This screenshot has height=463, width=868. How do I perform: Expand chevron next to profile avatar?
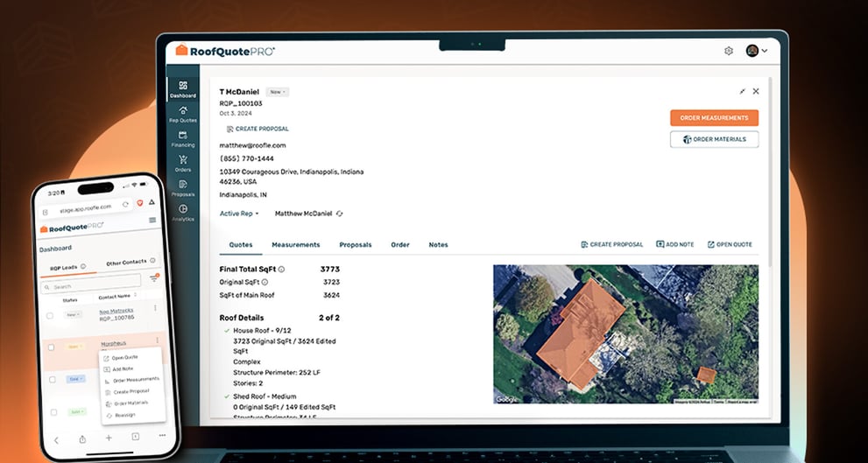pos(765,51)
